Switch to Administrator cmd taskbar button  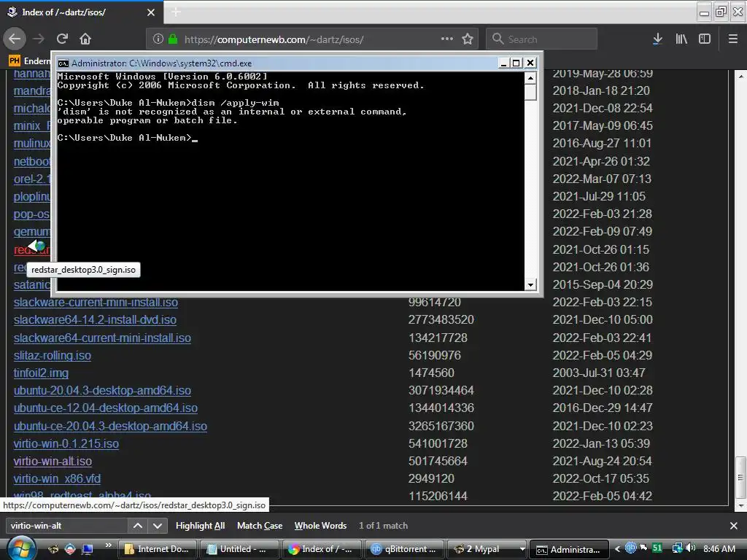coord(569,549)
